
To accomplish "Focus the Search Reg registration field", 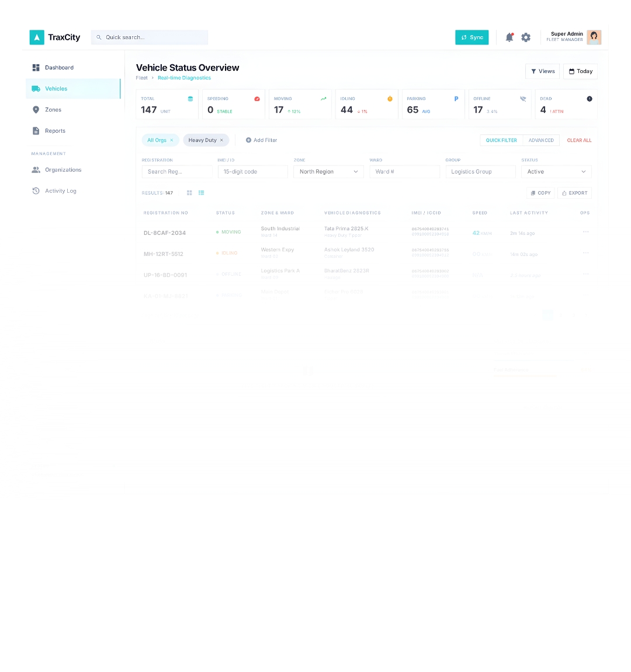I will click(x=177, y=171).
